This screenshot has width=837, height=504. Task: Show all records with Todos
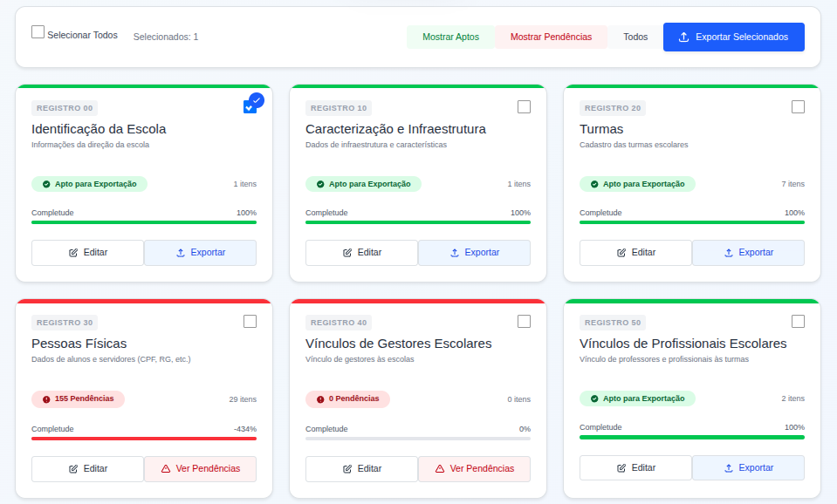(635, 37)
